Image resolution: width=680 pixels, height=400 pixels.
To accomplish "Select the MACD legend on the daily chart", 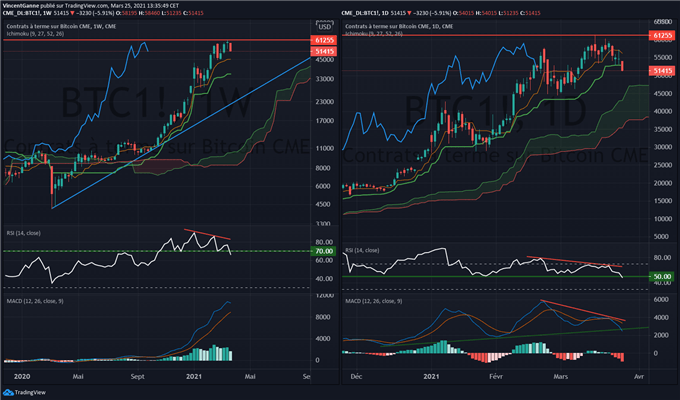I will [373, 301].
